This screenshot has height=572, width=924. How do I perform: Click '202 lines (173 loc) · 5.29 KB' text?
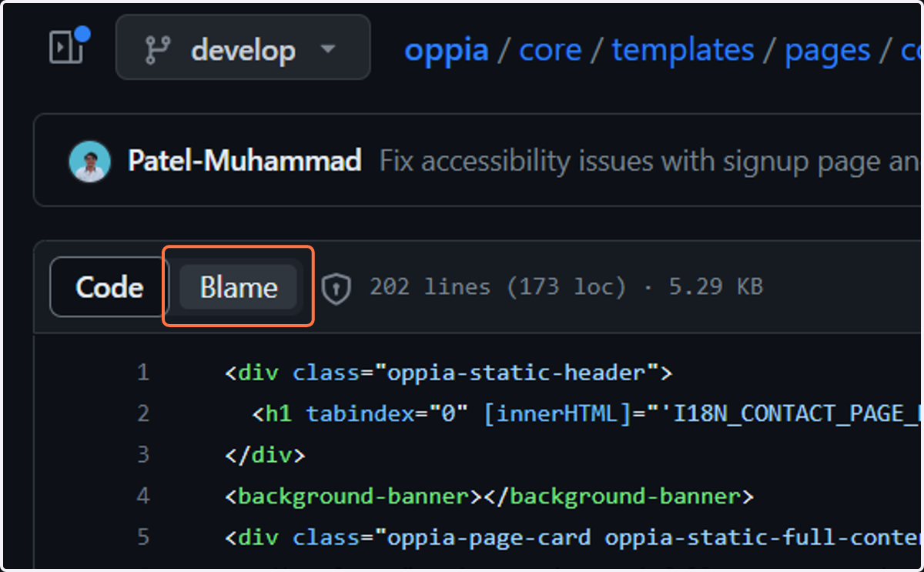[x=566, y=287]
